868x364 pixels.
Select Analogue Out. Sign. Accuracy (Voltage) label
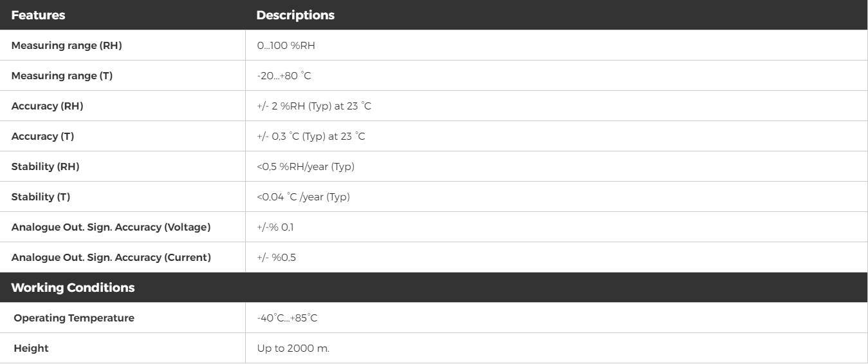[x=111, y=227]
